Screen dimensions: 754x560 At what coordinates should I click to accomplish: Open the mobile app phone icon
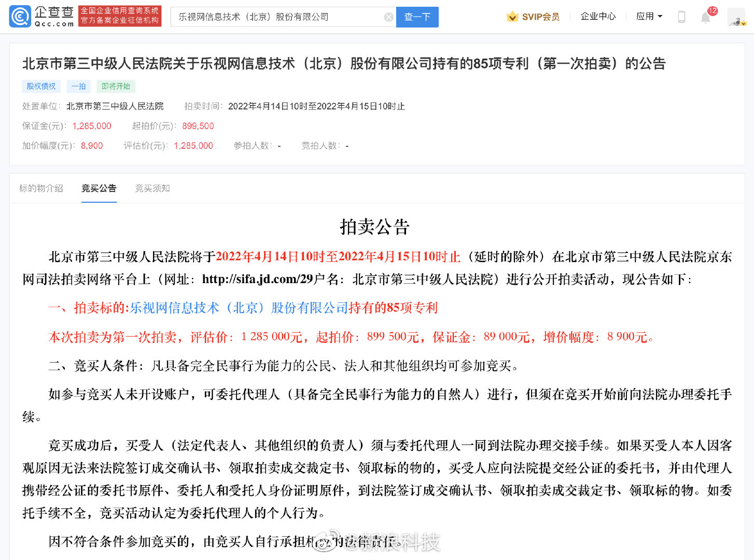(x=681, y=17)
